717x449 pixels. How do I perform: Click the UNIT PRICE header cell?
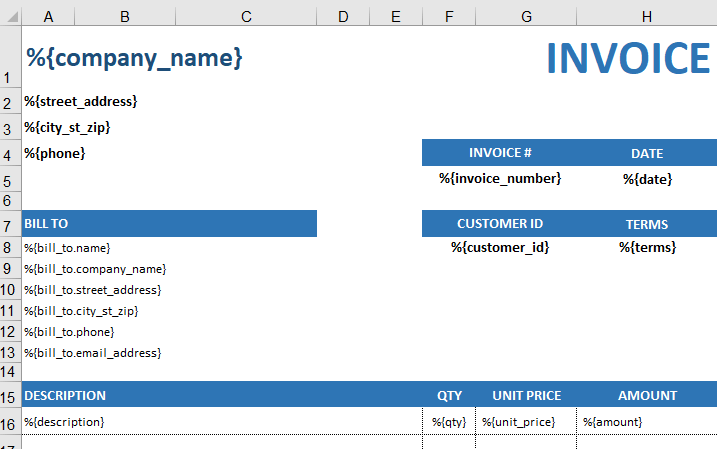(x=526, y=395)
